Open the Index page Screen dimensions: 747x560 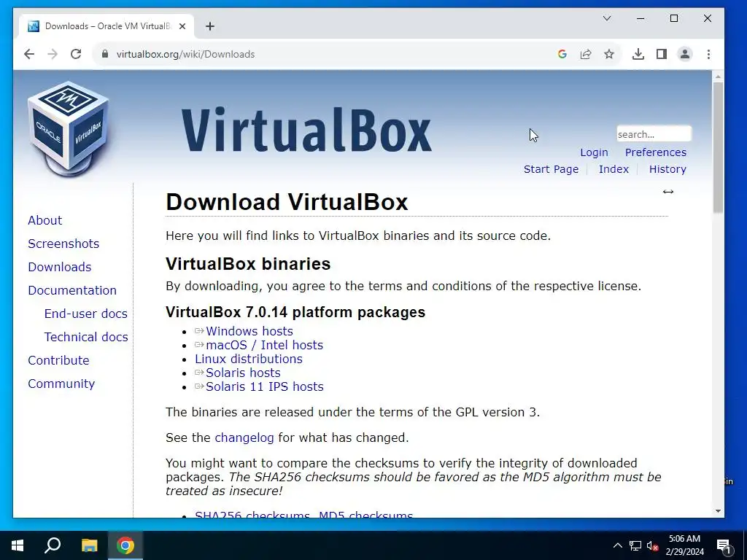614,169
